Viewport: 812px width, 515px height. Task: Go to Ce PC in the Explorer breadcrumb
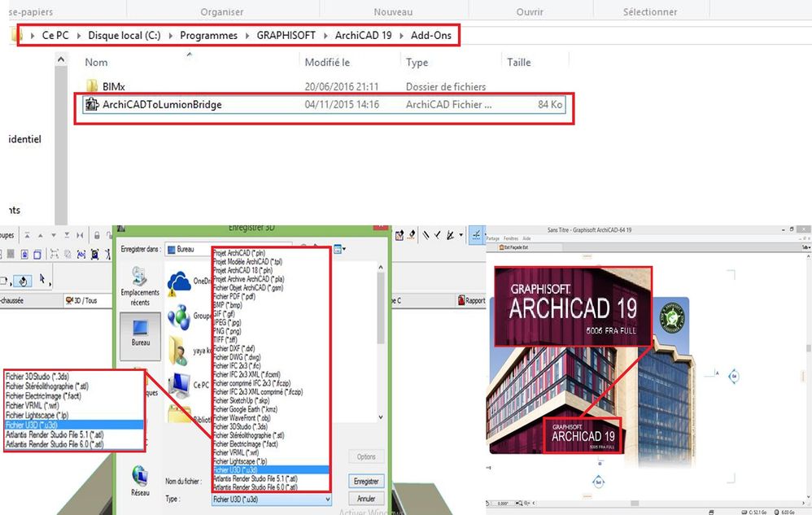[55, 35]
